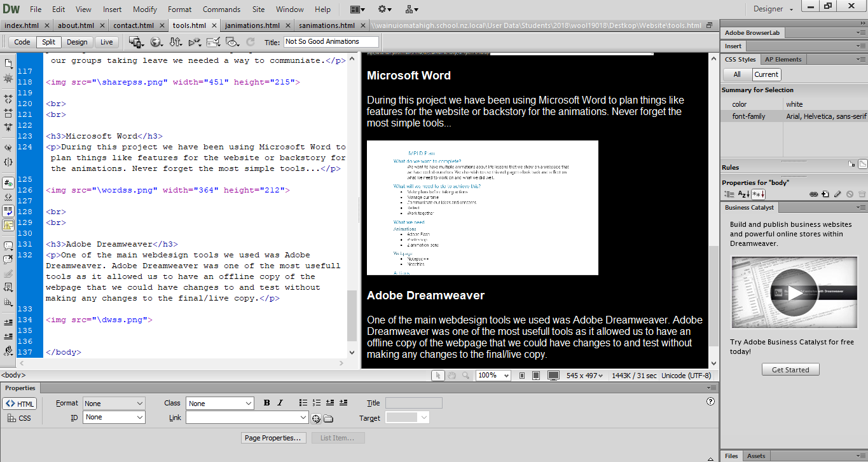Click Page Properties button
The image size is (868, 462).
[274, 438]
